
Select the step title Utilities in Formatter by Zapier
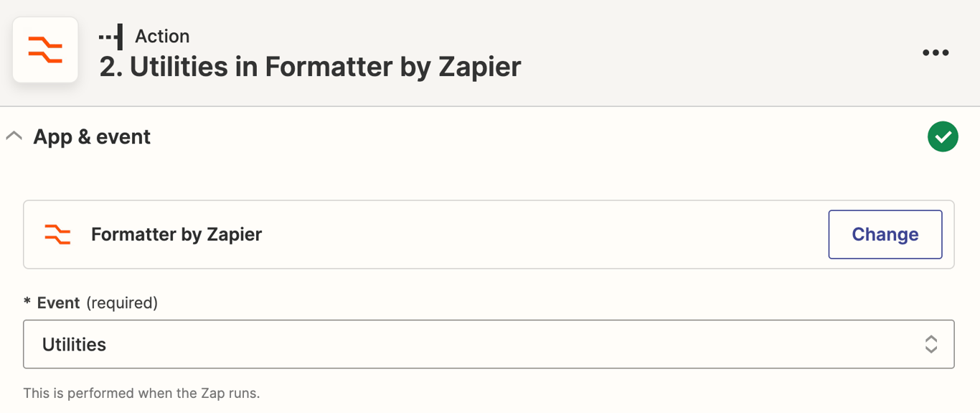tap(310, 67)
